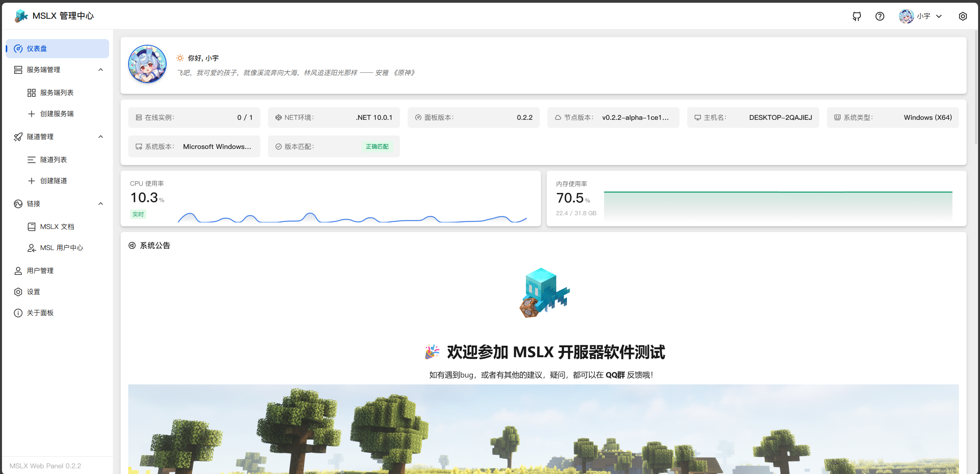Collapse the 服务端管理 sidebar section
980x474 pixels.
[101, 70]
